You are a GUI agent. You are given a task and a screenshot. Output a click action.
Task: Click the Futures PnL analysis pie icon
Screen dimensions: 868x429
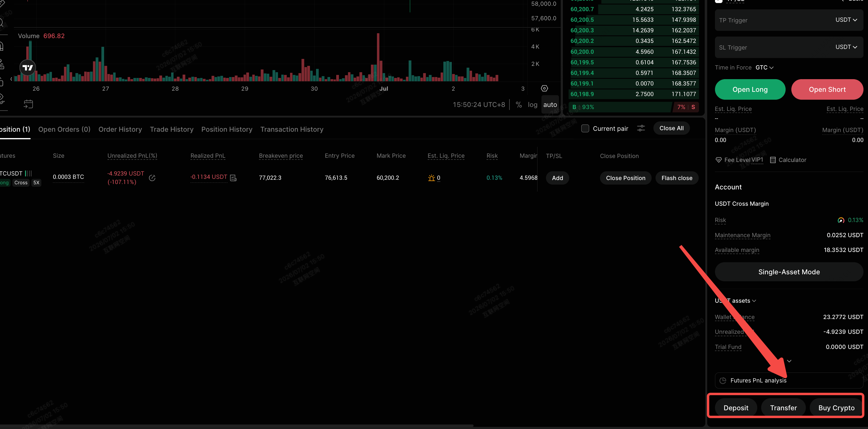click(x=723, y=380)
